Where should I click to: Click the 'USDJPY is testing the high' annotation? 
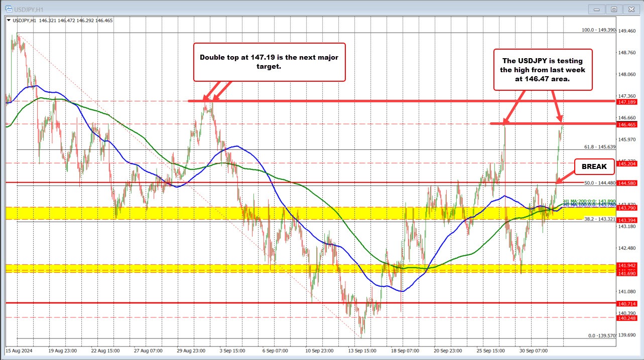(x=543, y=70)
